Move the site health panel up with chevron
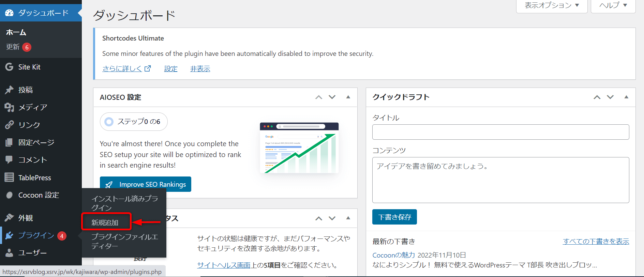The height and width of the screenshot is (277, 644). click(319, 218)
